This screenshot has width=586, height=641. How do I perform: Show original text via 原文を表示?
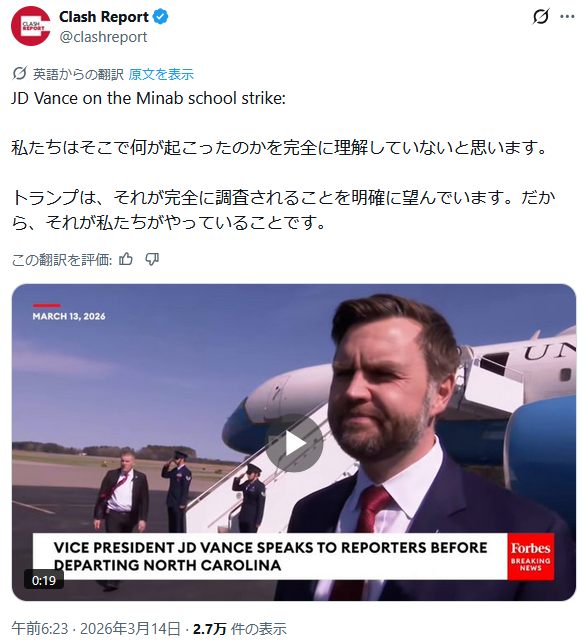tap(161, 74)
